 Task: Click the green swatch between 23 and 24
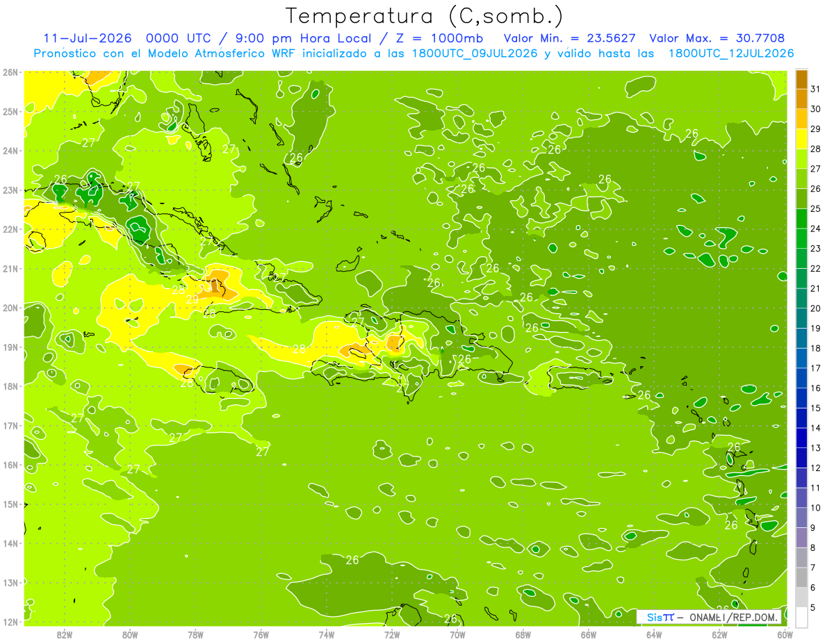(801, 239)
